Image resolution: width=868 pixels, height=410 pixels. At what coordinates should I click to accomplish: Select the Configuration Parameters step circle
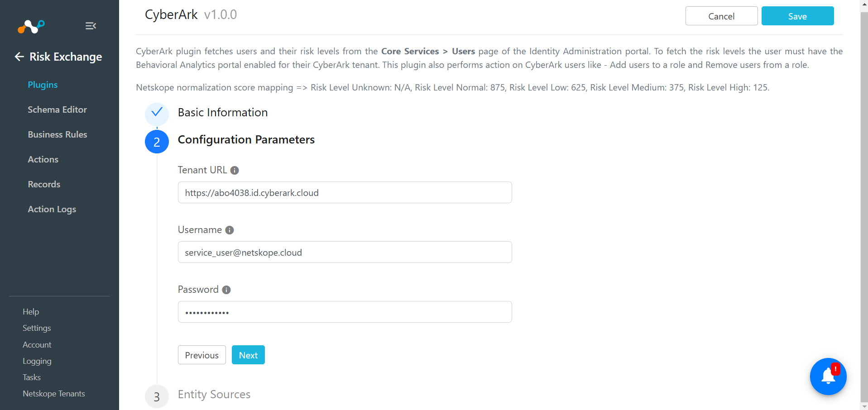[x=157, y=142]
